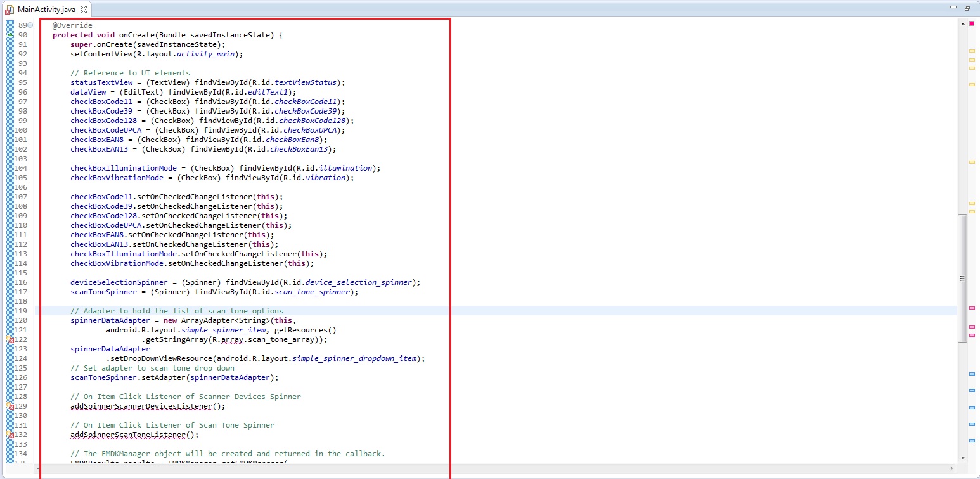Collapse the onCreate method fold at line 89
This screenshot has width=980, height=479.
click(x=30, y=25)
